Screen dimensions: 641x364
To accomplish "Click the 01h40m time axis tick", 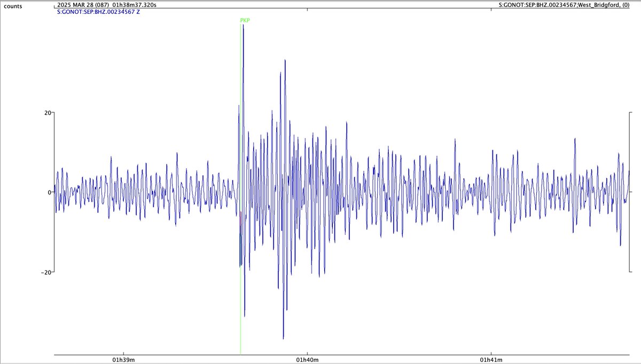I will 307,360.
